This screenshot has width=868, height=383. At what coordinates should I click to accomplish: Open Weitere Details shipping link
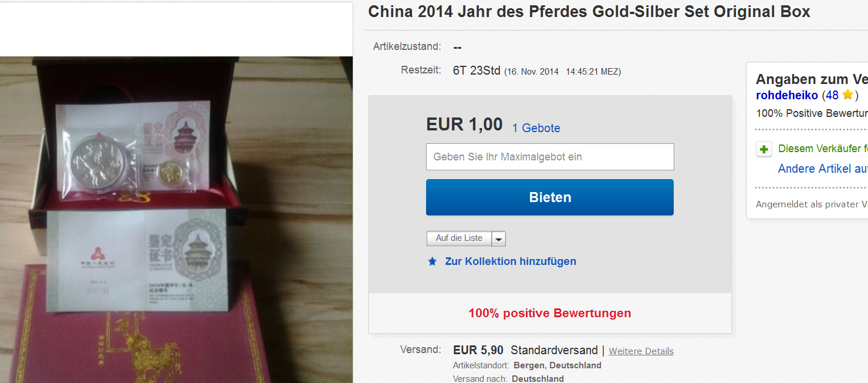tap(641, 351)
